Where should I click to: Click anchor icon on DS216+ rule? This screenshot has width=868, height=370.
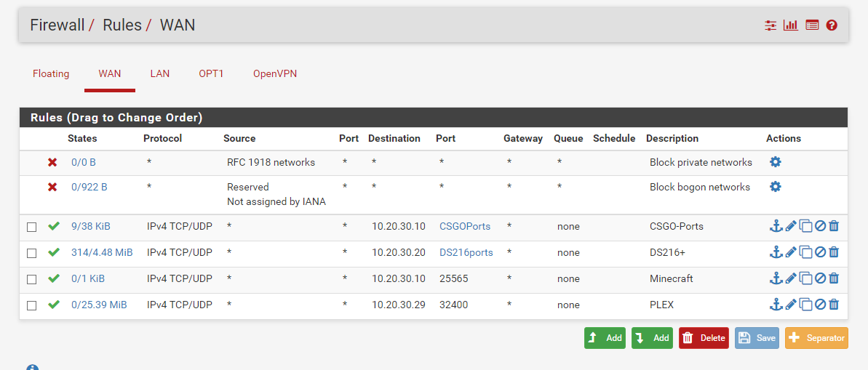776,252
